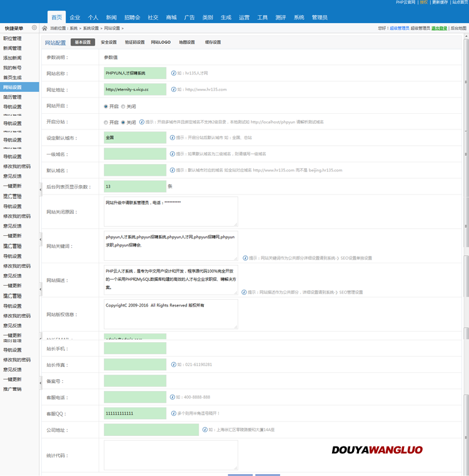Click the home icon in breadcrumb bar
Image resolution: width=469 pixels, height=476 pixels.
44,28
